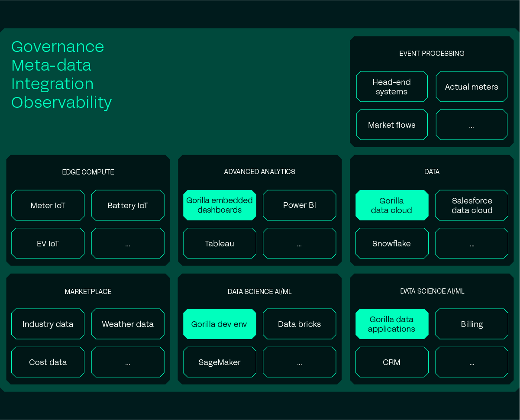Screen dimensions: 520x420
Task: Select the MARKETPLACE panel title
Action: click(88, 291)
